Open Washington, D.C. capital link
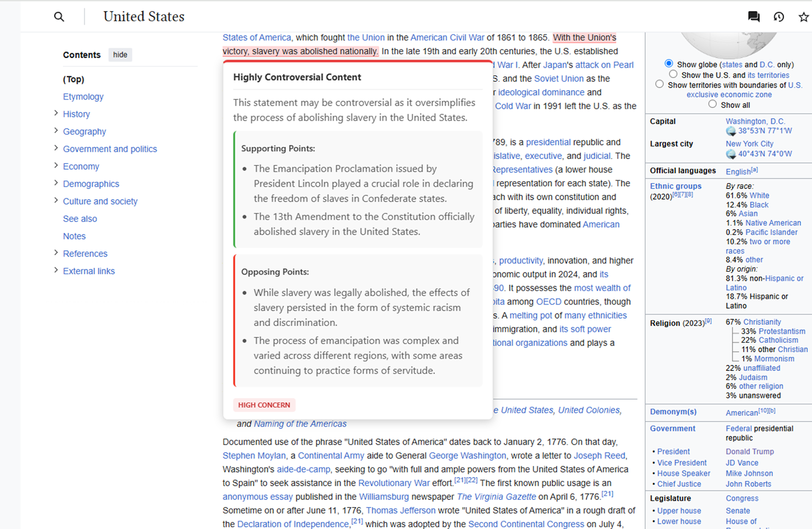Screen dimensions: 812x529 pyautogui.click(x=755, y=121)
